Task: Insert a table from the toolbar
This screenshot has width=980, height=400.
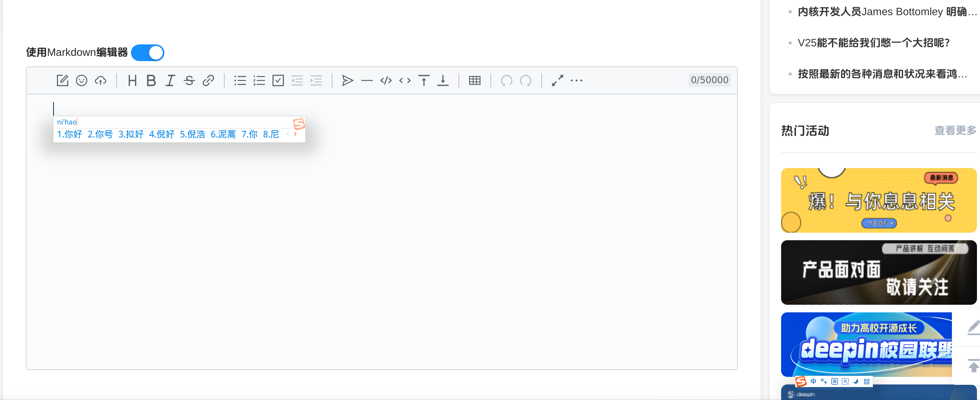Action: click(x=475, y=80)
